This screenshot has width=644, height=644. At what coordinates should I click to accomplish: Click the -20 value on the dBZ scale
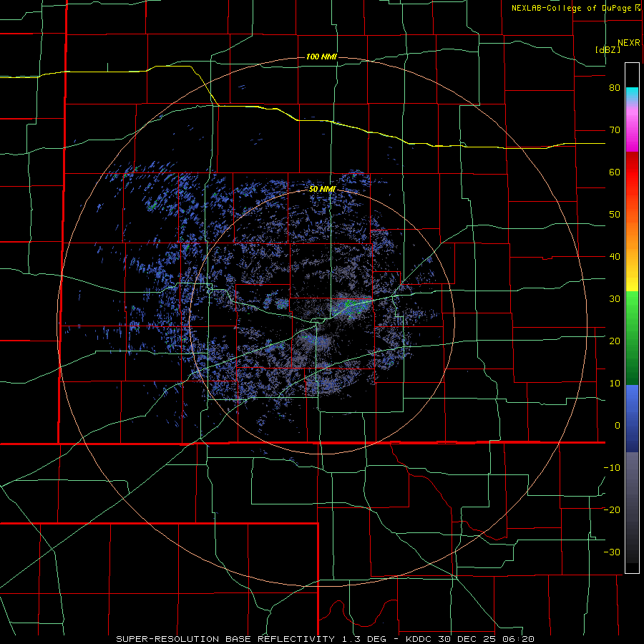pos(612,509)
